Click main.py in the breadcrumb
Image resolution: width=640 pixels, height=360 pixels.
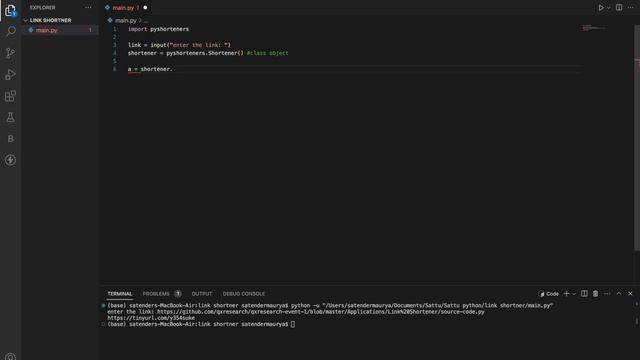(x=125, y=20)
